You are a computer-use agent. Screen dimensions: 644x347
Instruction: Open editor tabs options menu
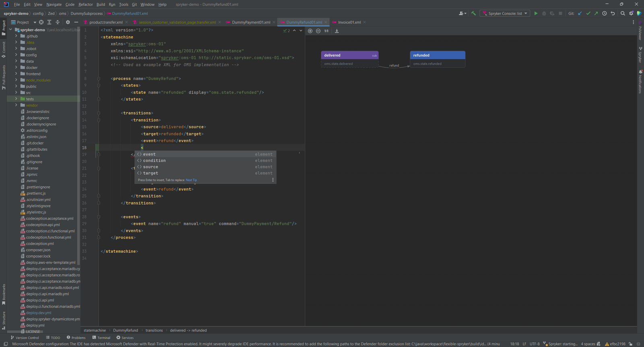pyautogui.click(x=633, y=22)
